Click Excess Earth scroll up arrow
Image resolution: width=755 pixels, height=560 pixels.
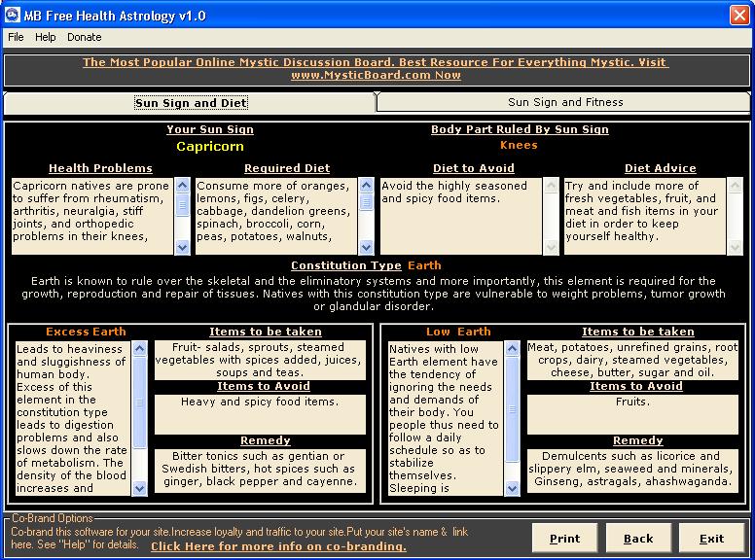pos(140,348)
